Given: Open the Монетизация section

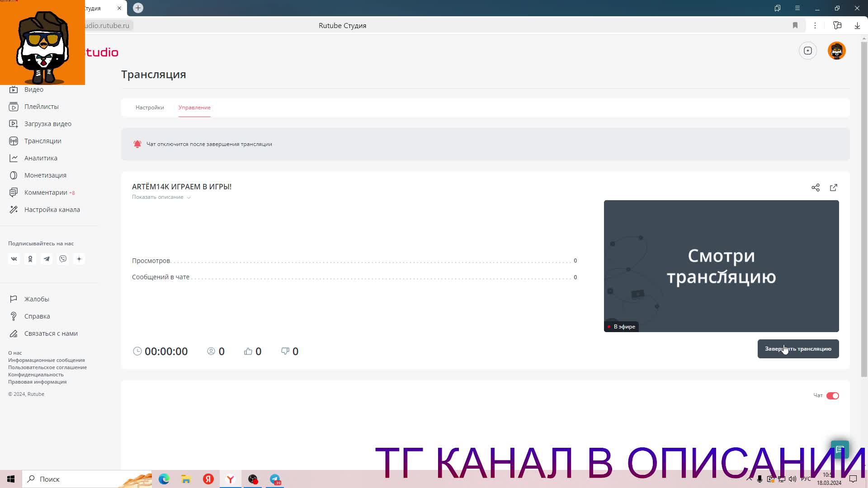Looking at the screenshot, I should point(38,175).
